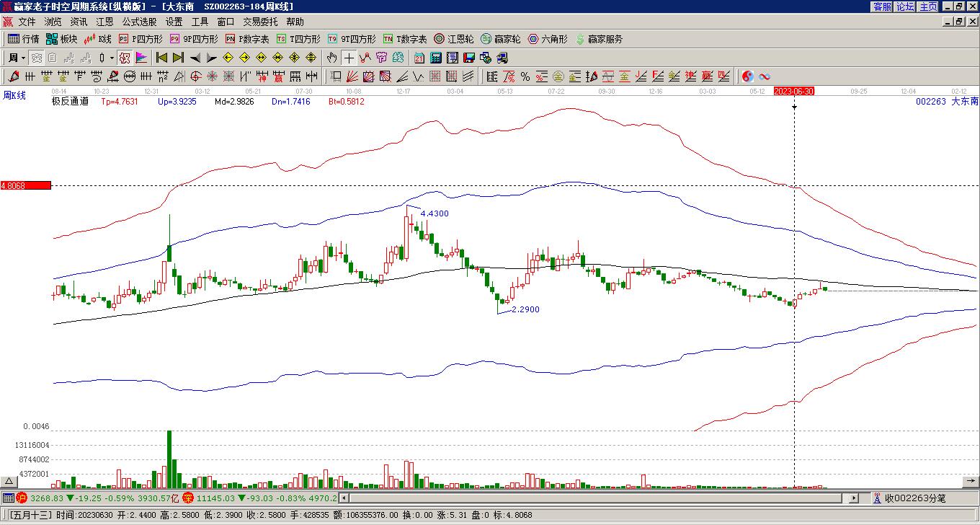Screen dimensions: 980x525
Task: Open the 浏览 menu
Action: [x=53, y=22]
